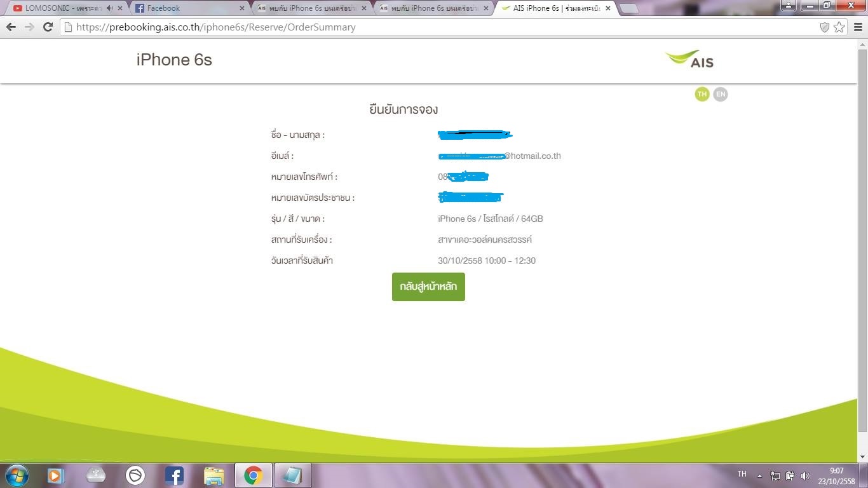Click TH language indicator in tray
868x488 pixels.
(x=742, y=474)
